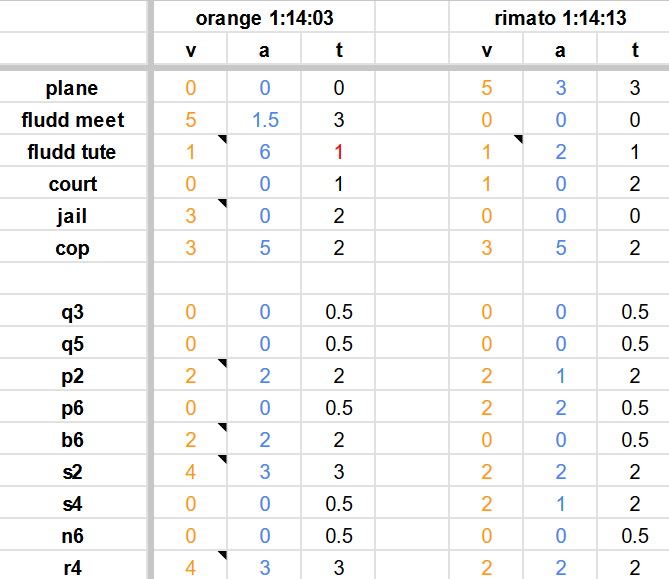Click the blue "6" cell in fludd tute row

tap(265, 152)
